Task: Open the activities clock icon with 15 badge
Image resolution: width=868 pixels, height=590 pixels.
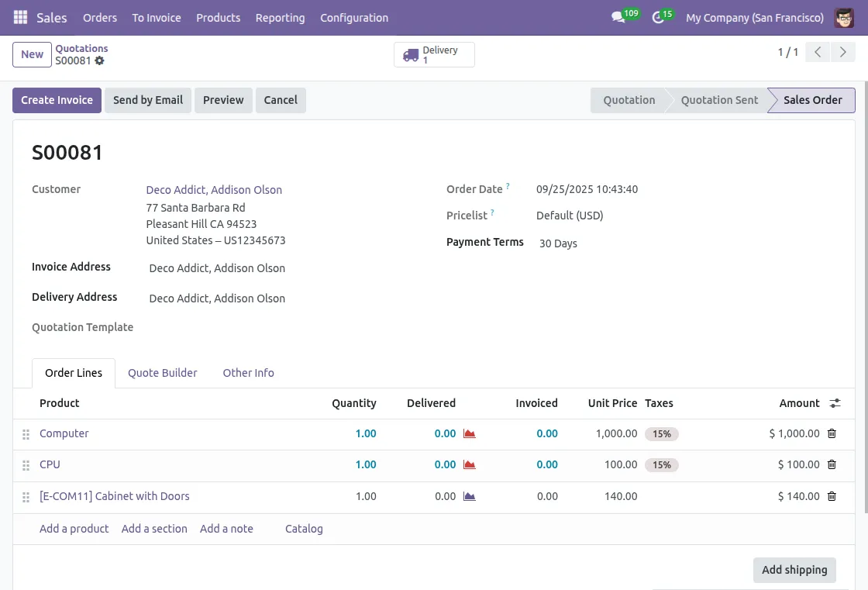Action: (659, 17)
